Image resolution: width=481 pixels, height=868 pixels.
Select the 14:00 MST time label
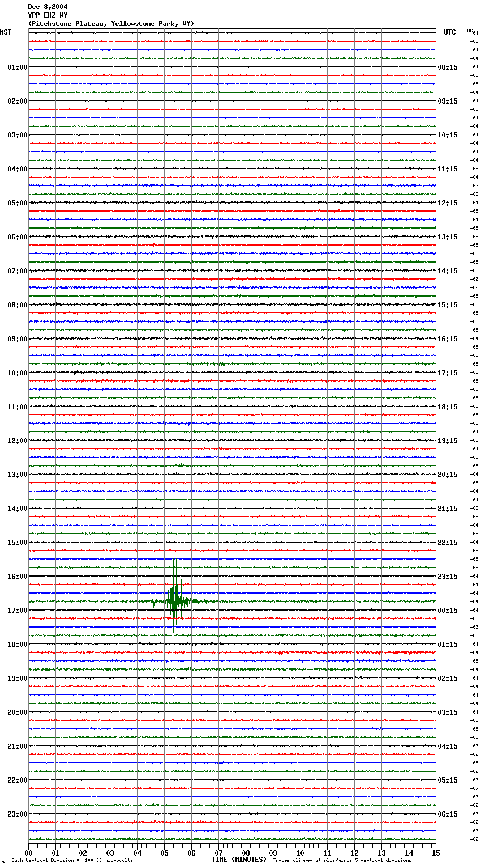pyautogui.click(x=17, y=509)
